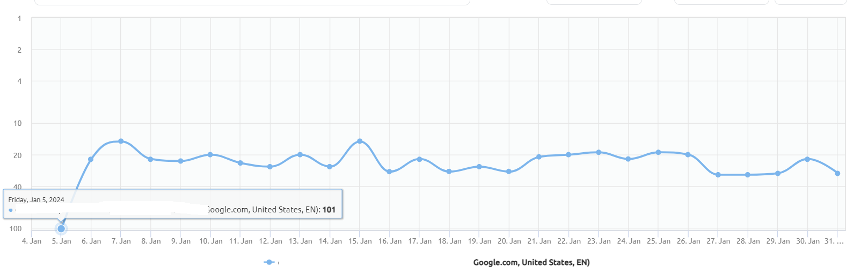Screen dimensions: 868x278
Task: Toggle the Google.com, United States legend series
Action: 531,262
